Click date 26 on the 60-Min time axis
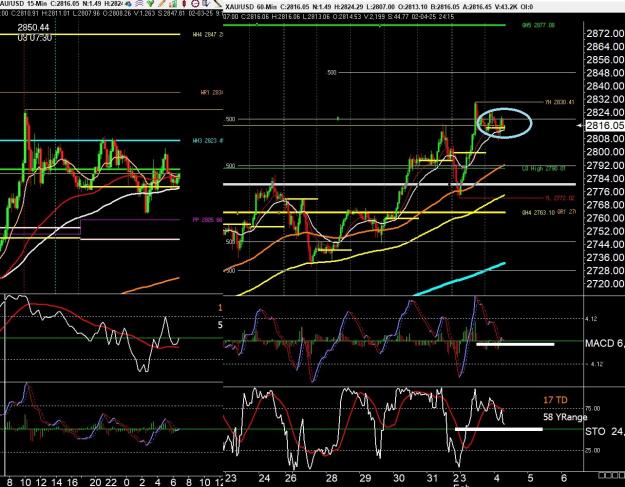 pos(291,478)
